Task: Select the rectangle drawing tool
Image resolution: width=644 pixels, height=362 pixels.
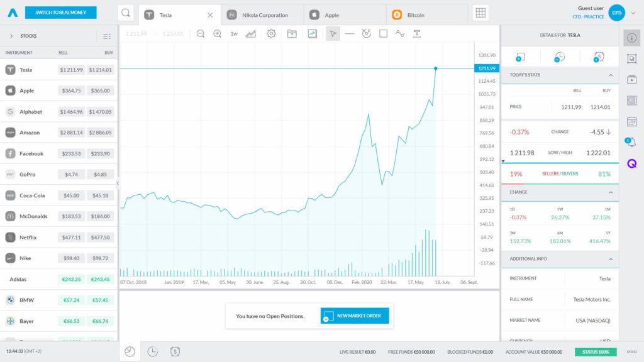Action: click(x=384, y=34)
